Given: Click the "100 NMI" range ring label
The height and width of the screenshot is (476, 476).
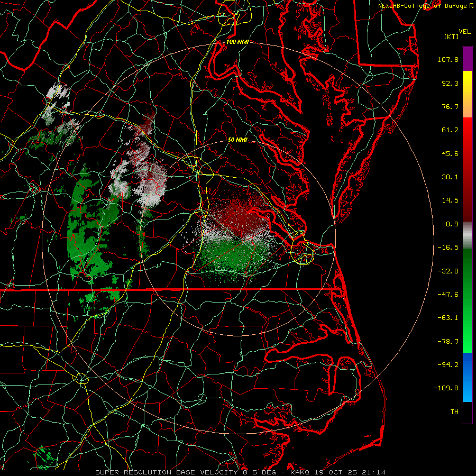Looking at the screenshot, I should coord(237,42).
